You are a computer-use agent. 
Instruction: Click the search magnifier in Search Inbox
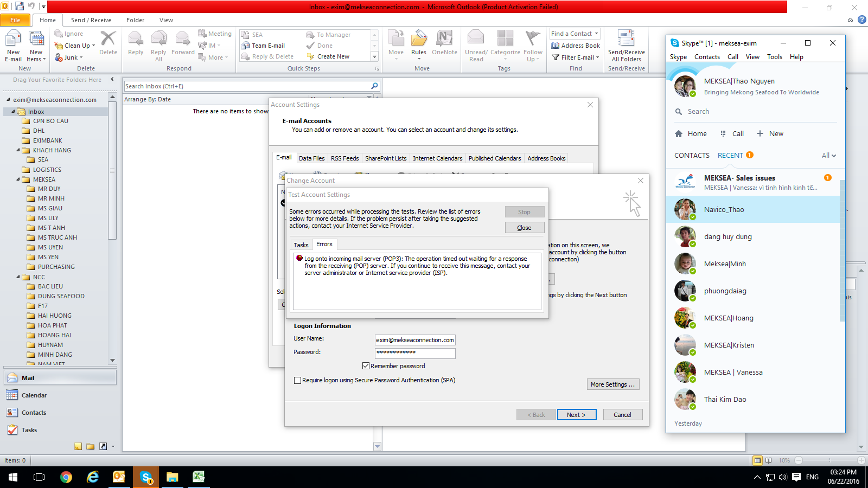click(x=374, y=86)
